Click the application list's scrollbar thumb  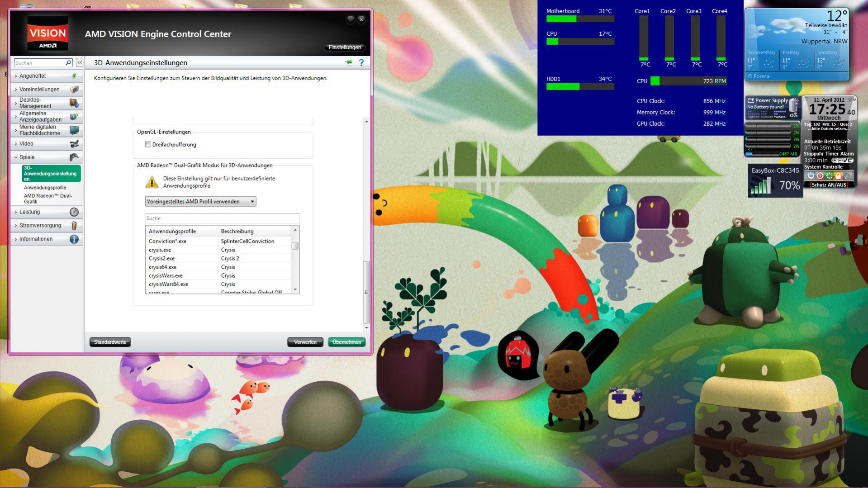295,246
